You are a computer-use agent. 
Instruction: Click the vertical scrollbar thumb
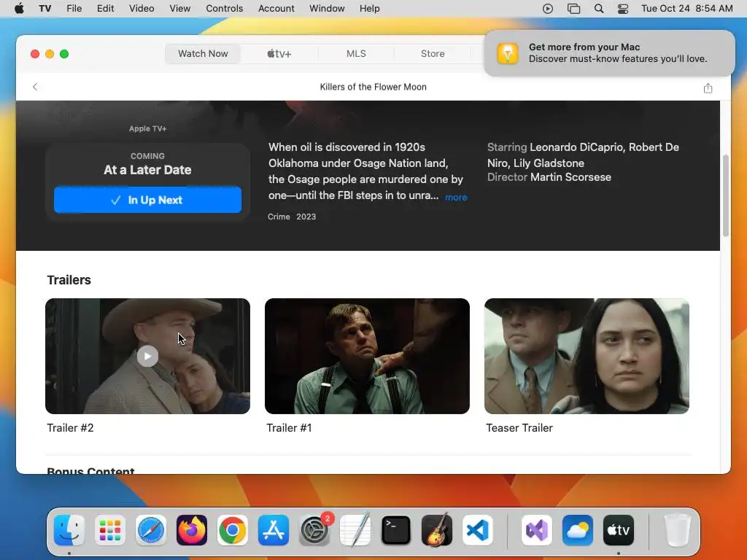726,195
